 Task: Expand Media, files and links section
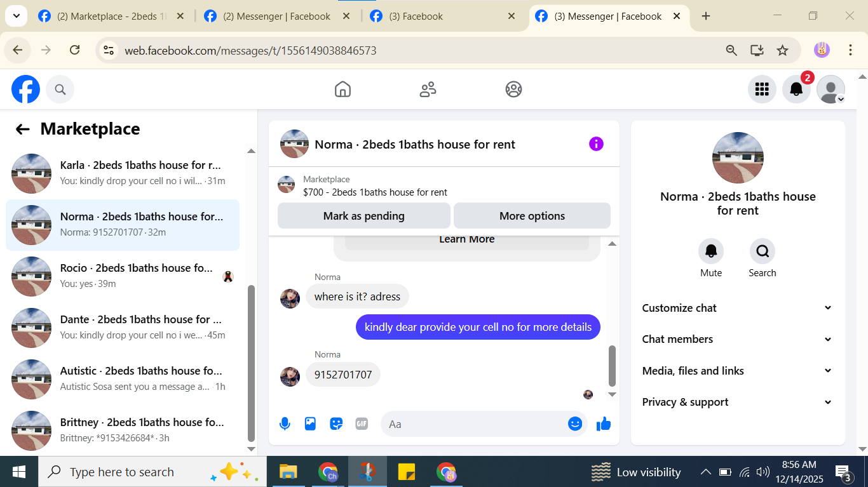point(737,371)
